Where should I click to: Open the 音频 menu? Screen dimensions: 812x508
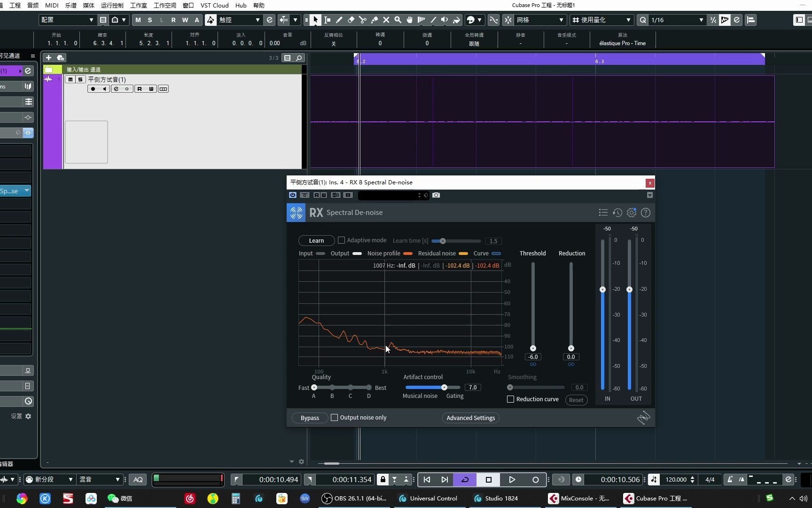(33, 5)
